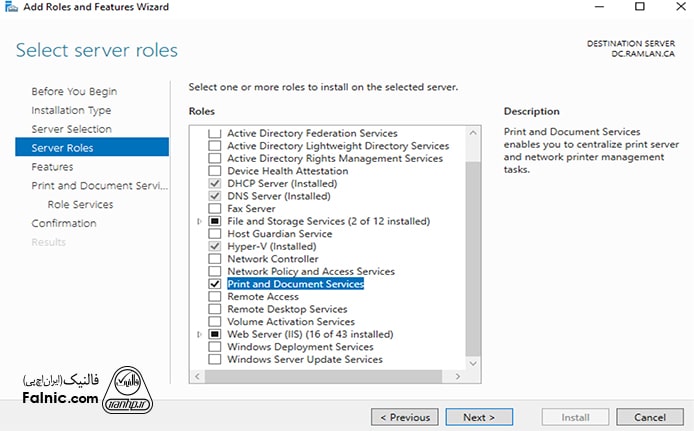Select the Network Controller checkbox
Viewport: 694px width, 431px height.
214,259
